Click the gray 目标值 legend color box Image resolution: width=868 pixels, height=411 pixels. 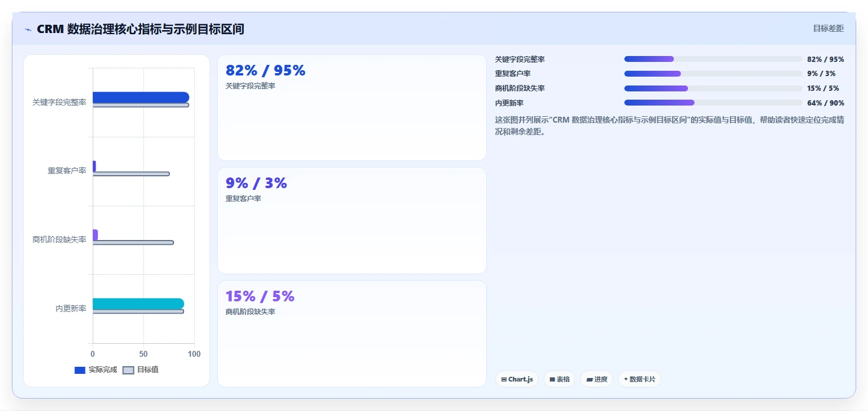coord(128,370)
